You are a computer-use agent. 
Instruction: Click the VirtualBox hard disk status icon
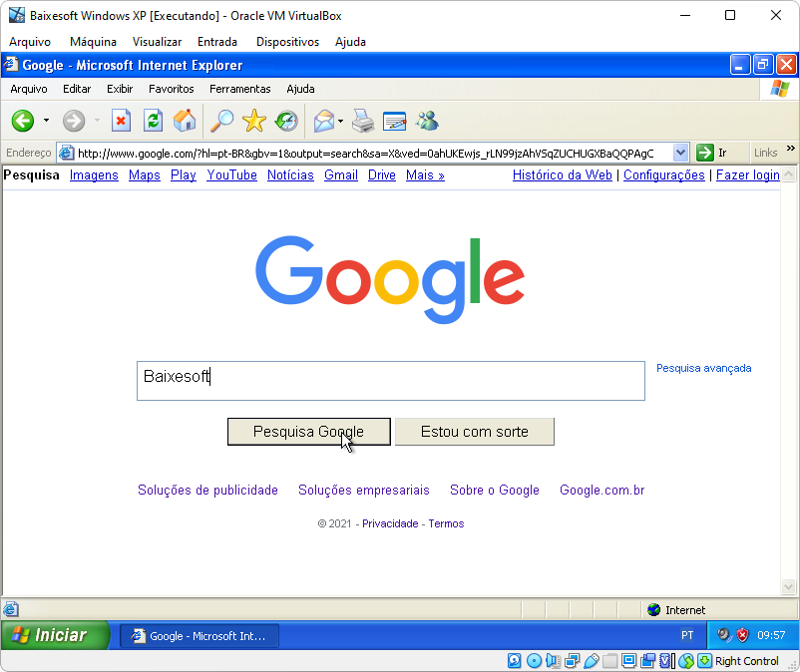515,661
